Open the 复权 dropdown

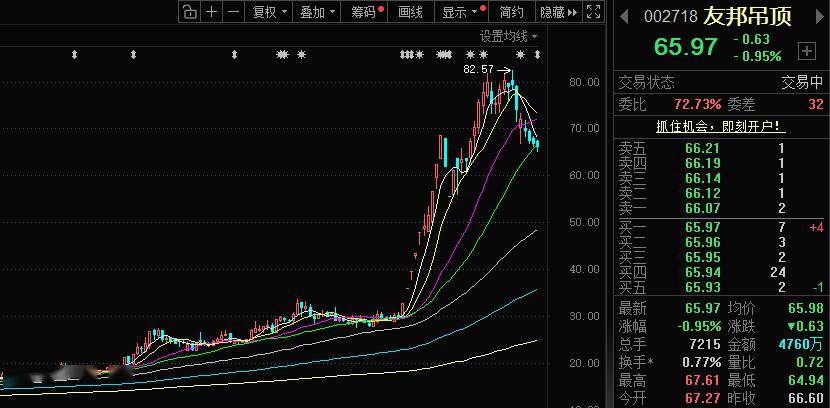tap(269, 12)
